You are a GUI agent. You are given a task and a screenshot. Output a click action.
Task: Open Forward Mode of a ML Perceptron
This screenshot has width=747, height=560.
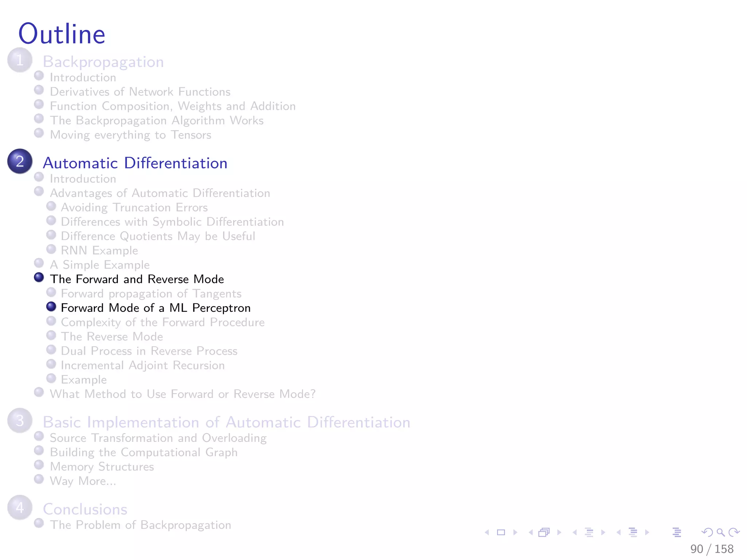click(x=156, y=308)
